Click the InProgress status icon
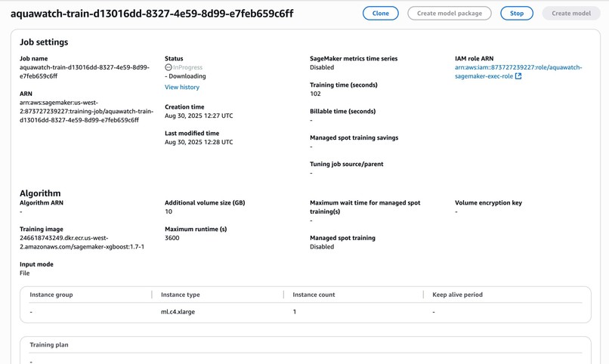This screenshot has height=364, width=609. pyautogui.click(x=168, y=67)
